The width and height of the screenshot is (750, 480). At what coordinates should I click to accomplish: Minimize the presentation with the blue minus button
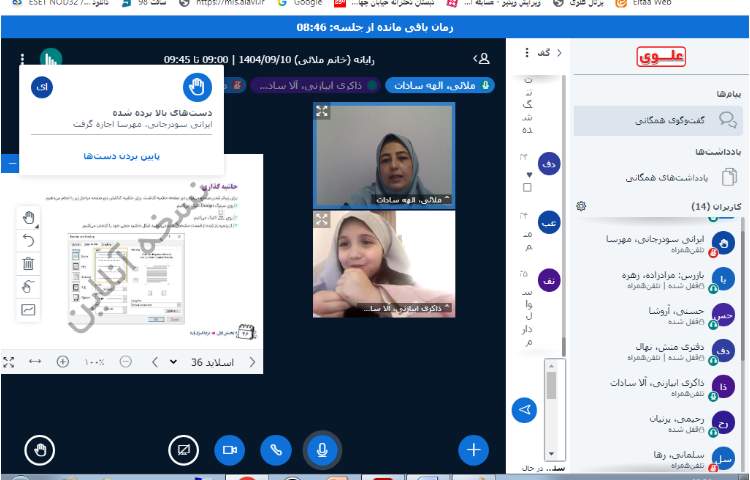pyautogui.click(x=12, y=164)
